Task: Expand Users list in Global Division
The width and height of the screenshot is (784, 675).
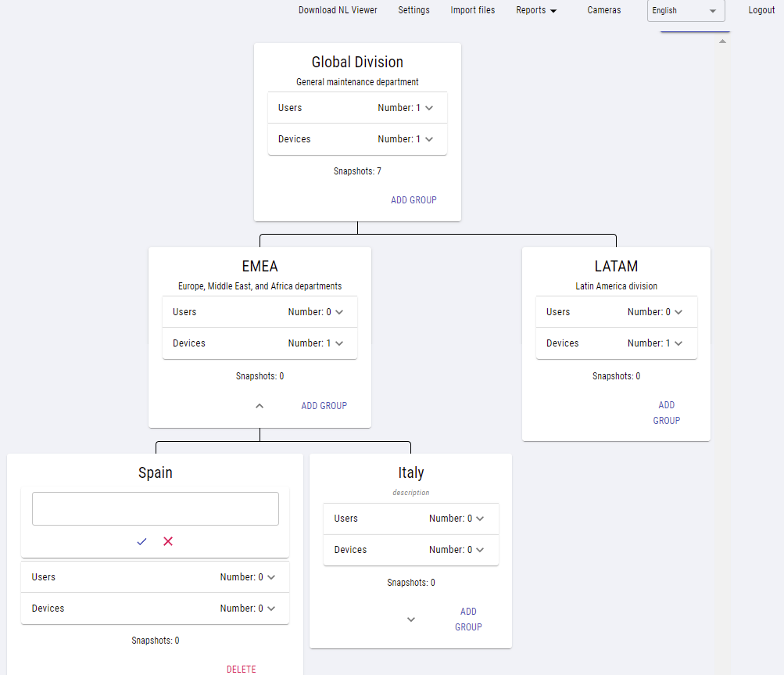Action: coord(428,108)
